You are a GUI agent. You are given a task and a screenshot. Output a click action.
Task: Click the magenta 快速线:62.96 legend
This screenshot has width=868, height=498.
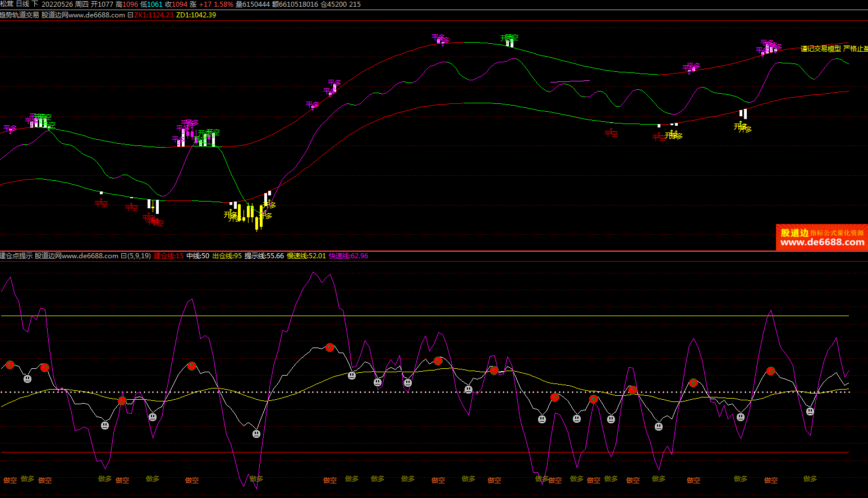click(348, 256)
